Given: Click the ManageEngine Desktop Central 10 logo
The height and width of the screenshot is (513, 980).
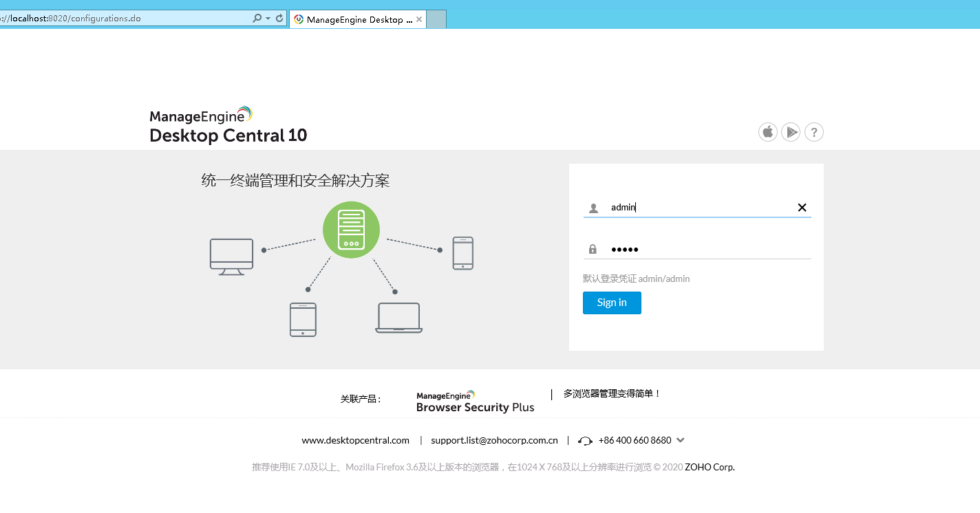Looking at the screenshot, I should pyautogui.click(x=228, y=125).
